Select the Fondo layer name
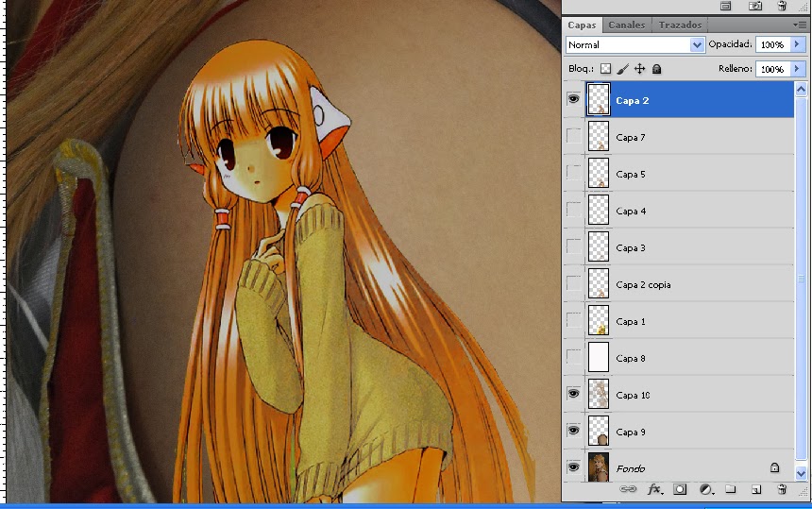812x509 pixels. click(x=630, y=468)
